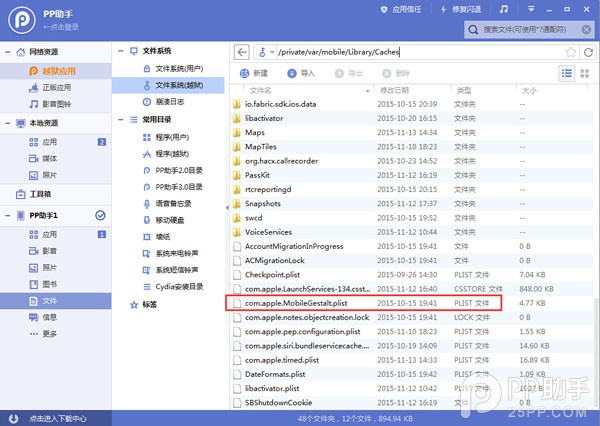The height and width of the screenshot is (426, 600).
Task: Click the 导入 import button
Action: [301, 73]
